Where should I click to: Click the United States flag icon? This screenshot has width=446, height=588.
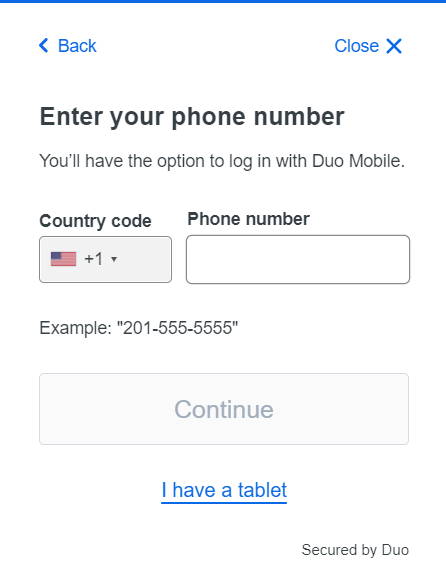tap(63, 259)
